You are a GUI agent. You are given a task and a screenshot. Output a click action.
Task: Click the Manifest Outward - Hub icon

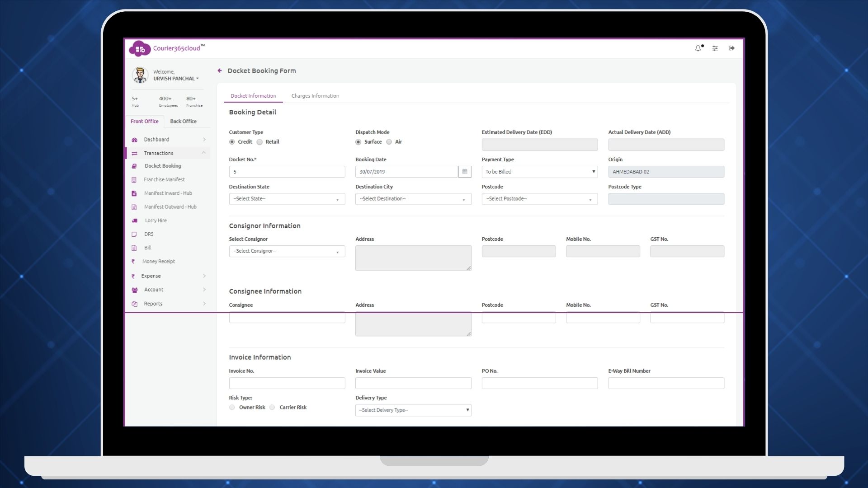coord(134,207)
